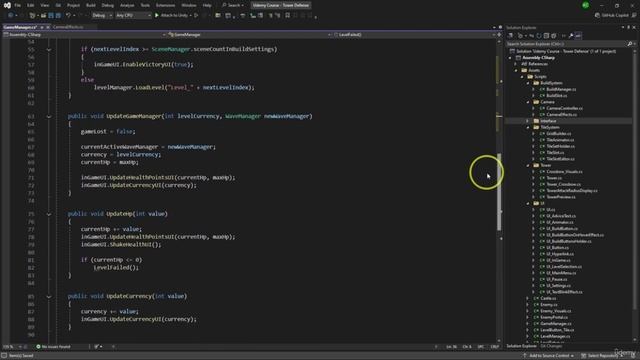
Task: Open the Build menu
Action: click(x=91, y=5)
